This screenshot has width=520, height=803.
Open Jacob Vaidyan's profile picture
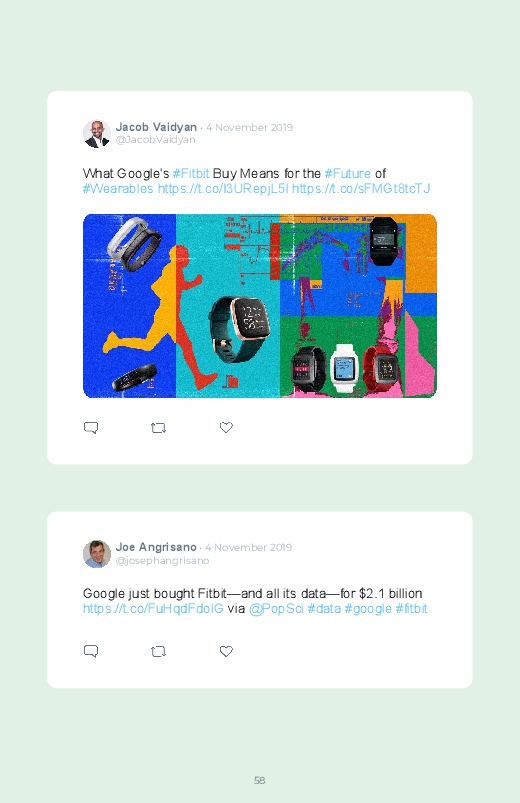pyautogui.click(x=97, y=134)
